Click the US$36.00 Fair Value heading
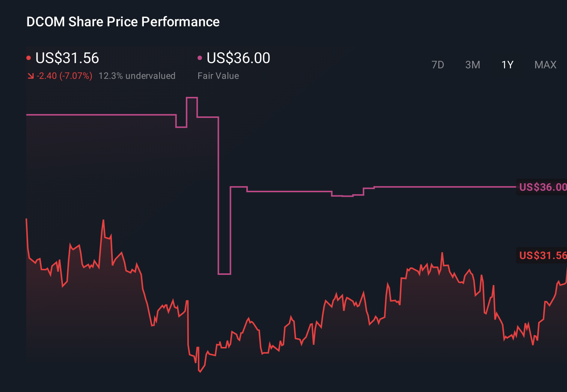 [x=238, y=58]
